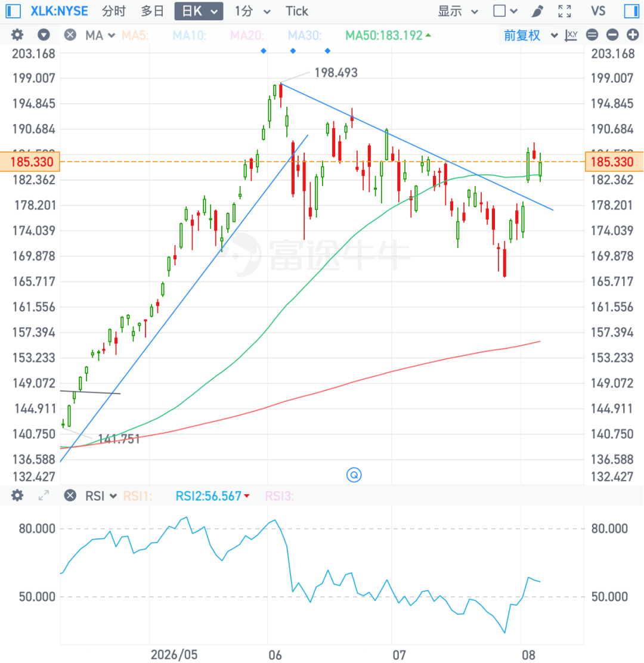Click the left 185.330 current price tag
644x663 pixels.
(x=30, y=162)
